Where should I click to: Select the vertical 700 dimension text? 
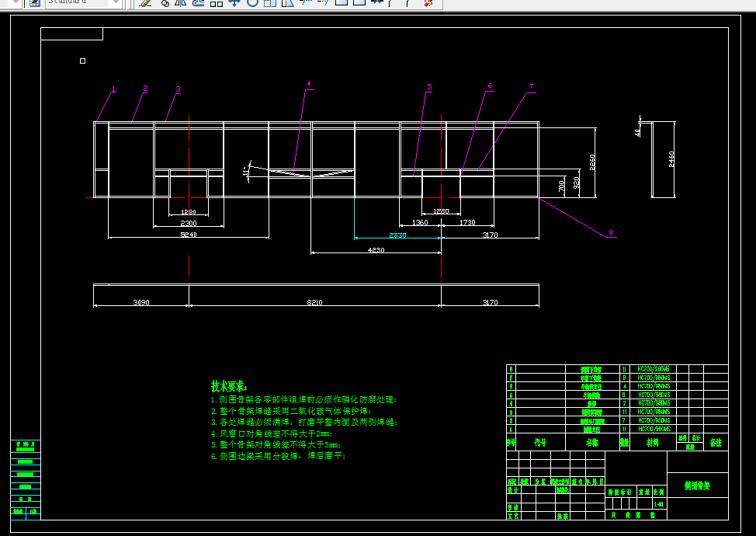562,186
